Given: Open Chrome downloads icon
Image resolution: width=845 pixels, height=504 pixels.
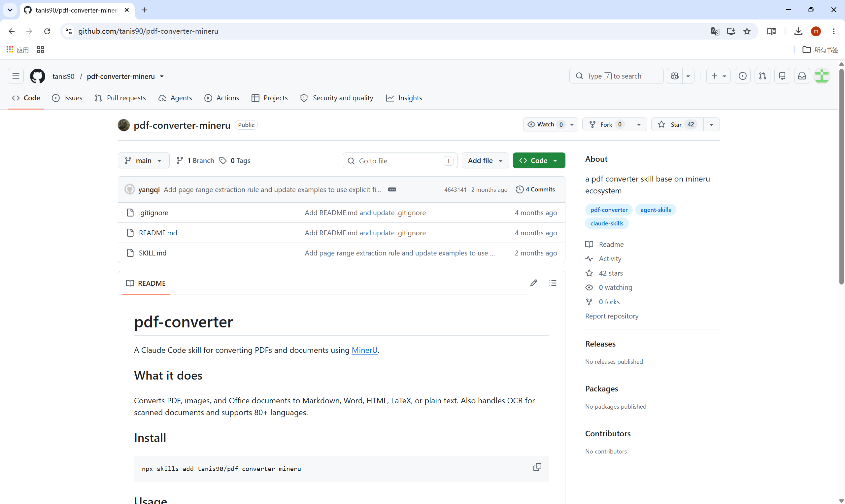Looking at the screenshot, I should click(x=798, y=31).
